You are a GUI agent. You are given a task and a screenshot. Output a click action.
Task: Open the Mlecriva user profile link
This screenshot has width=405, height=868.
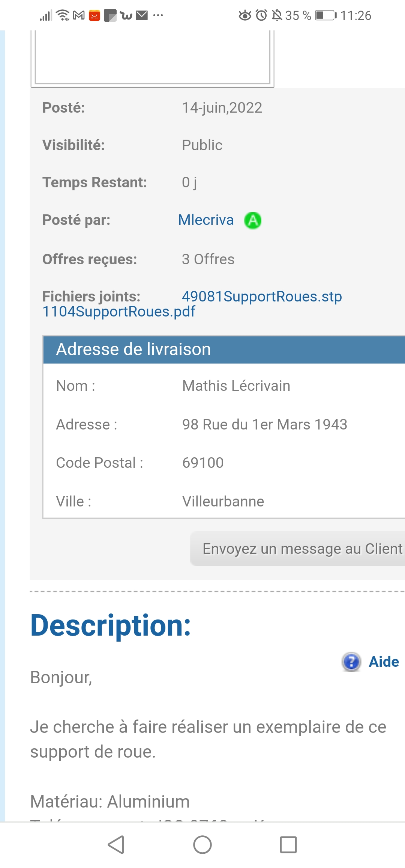click(x=206, y=220)
